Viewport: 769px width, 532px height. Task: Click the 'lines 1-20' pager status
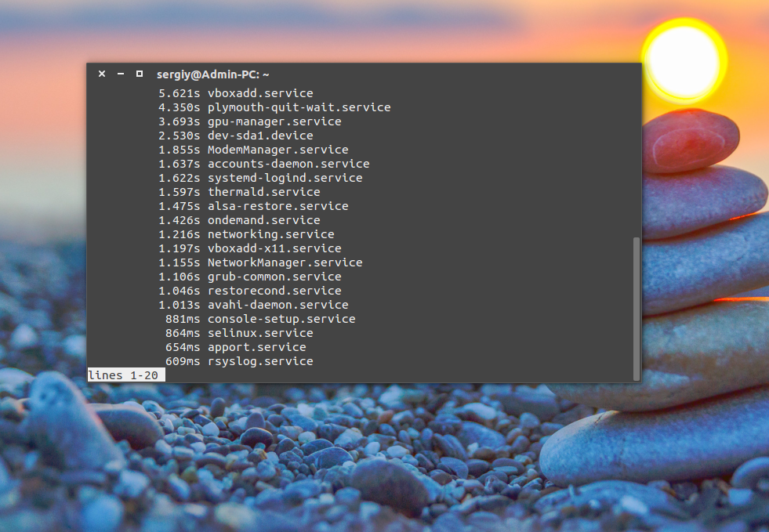click(x=123, y=375)
